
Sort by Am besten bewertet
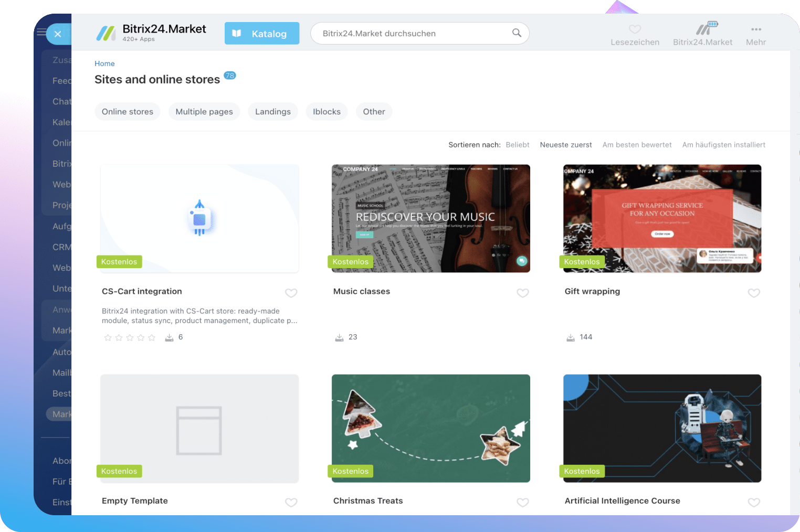[637, 145]
